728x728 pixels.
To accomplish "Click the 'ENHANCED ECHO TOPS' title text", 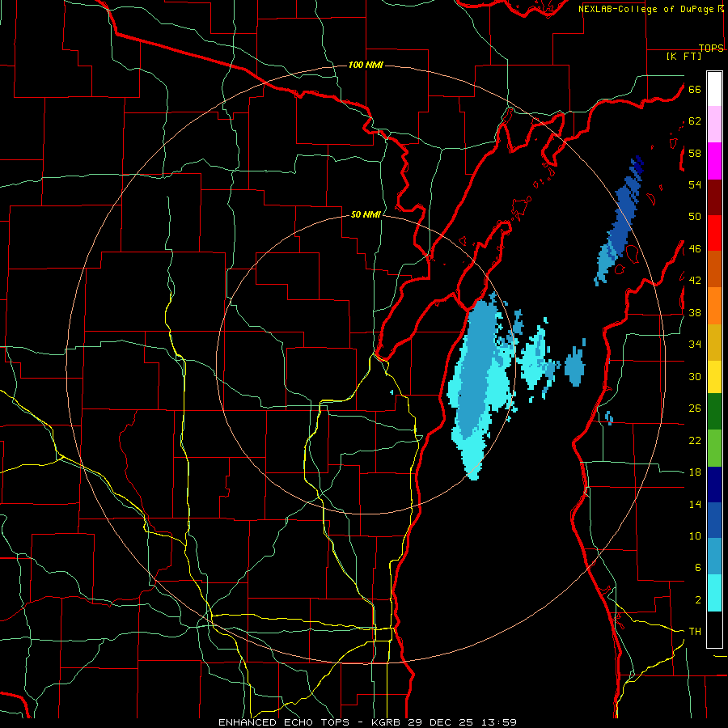I will 285,722.
